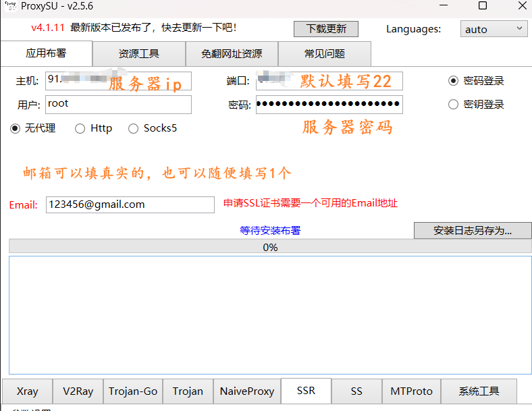The height and width of the screenshot is (411, 532).
Task: Select the Trojan-Go tab
Action: [133, 391]
